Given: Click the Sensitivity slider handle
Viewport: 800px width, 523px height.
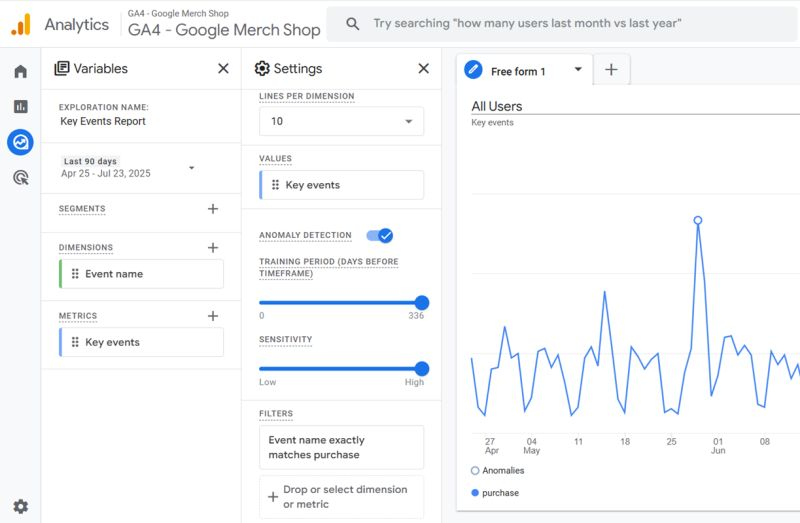Looking at the screenshot, I should click(421, 369).
